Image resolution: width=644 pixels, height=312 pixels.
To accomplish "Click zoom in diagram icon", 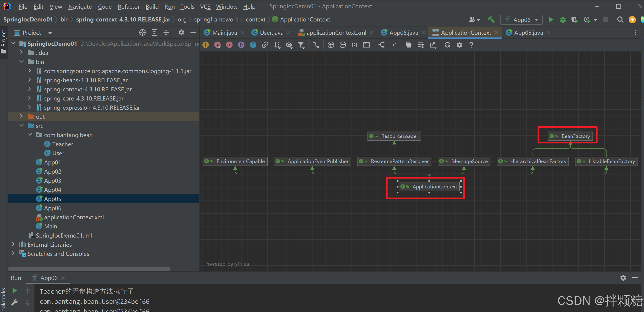I will (331, 45).
